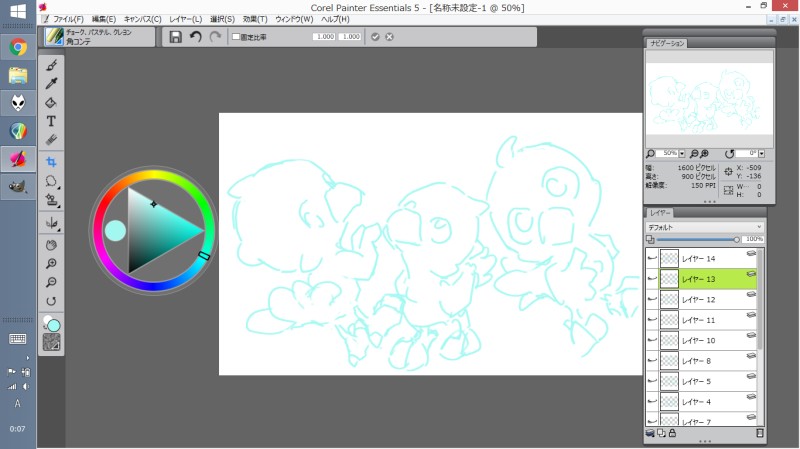
Task: Open the ウィンドウ(W) menu
Action: pyautogui.click(x=294, y=19)
